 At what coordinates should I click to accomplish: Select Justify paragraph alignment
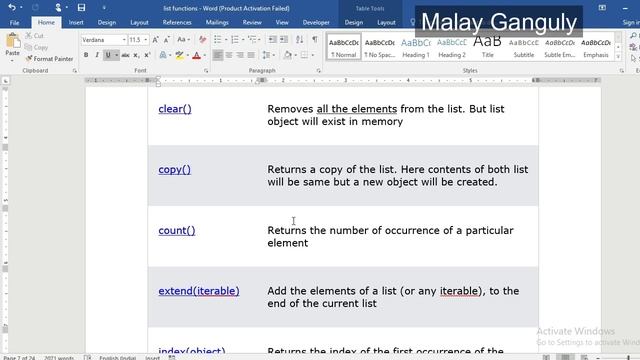coord(251,55)
